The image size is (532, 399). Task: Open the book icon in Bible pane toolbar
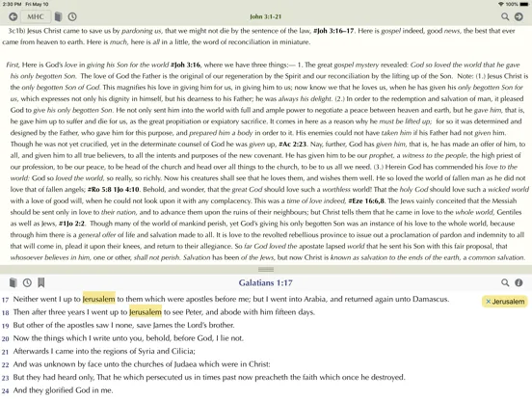click(x=13, y=282)
